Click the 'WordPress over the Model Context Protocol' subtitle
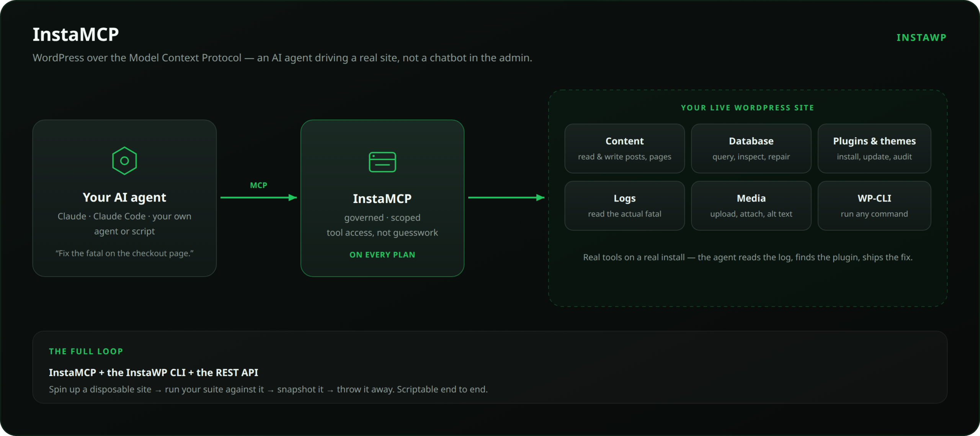The image size is (980, 436). [x=282, y=57]
